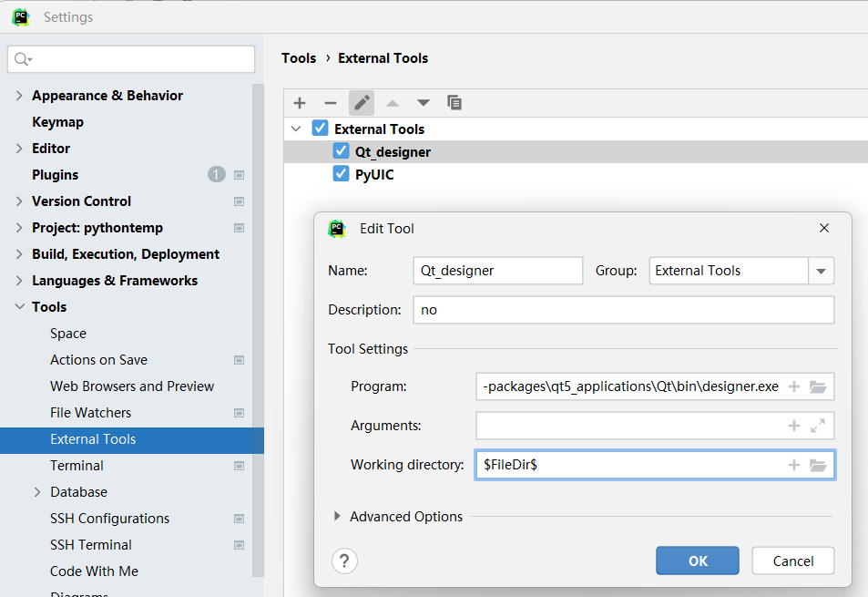
Task: Insert macro in Program field plus icon
Action: coord(794,386)
